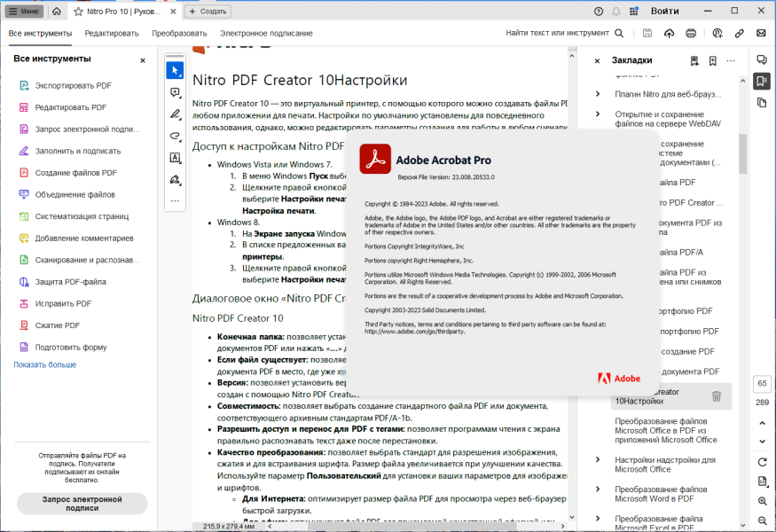Click the share with others icon
The image size is (776, 532).
pyautogui.click(x=717, y=33)
